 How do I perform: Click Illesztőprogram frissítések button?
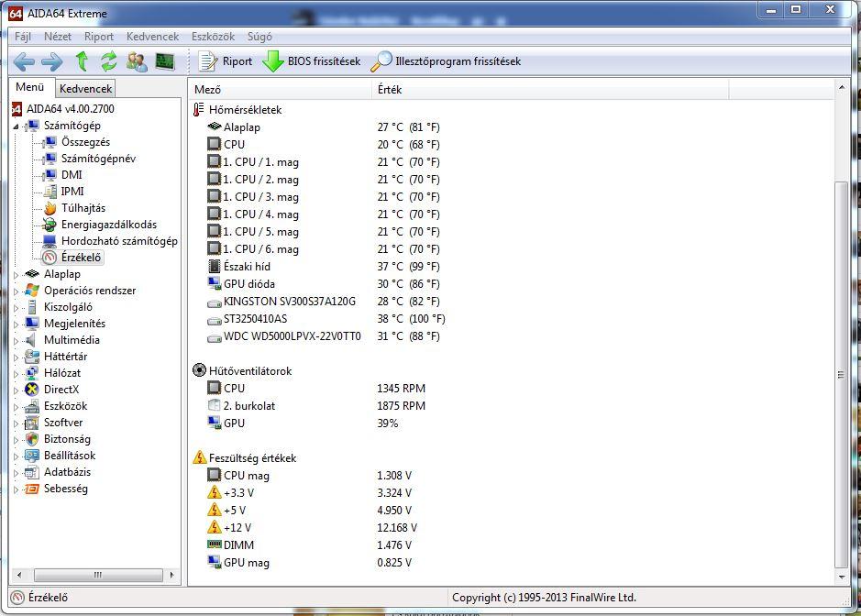pos(446,61)
